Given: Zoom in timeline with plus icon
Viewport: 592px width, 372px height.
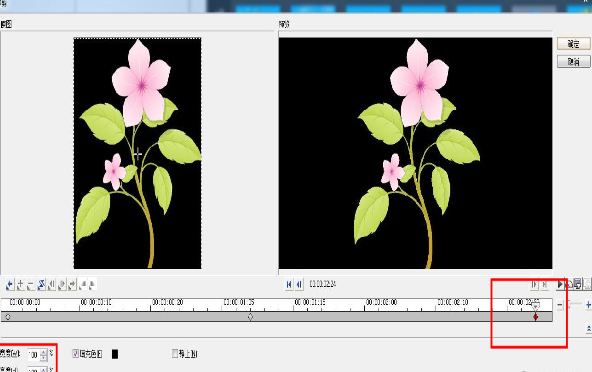Looking at the screenshot, I should click(x=588, y=304).
